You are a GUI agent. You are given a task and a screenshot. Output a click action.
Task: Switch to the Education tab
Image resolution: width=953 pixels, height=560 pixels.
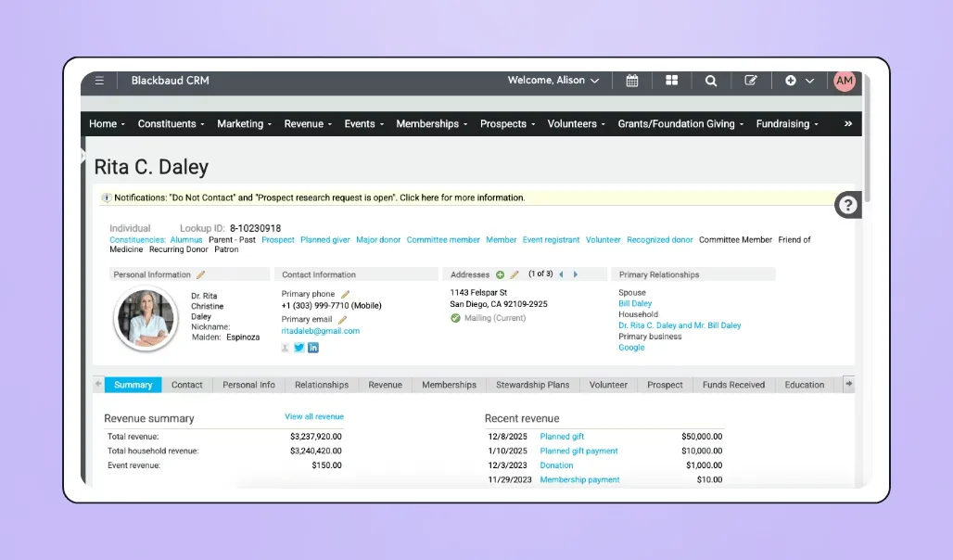coord(804,385)
